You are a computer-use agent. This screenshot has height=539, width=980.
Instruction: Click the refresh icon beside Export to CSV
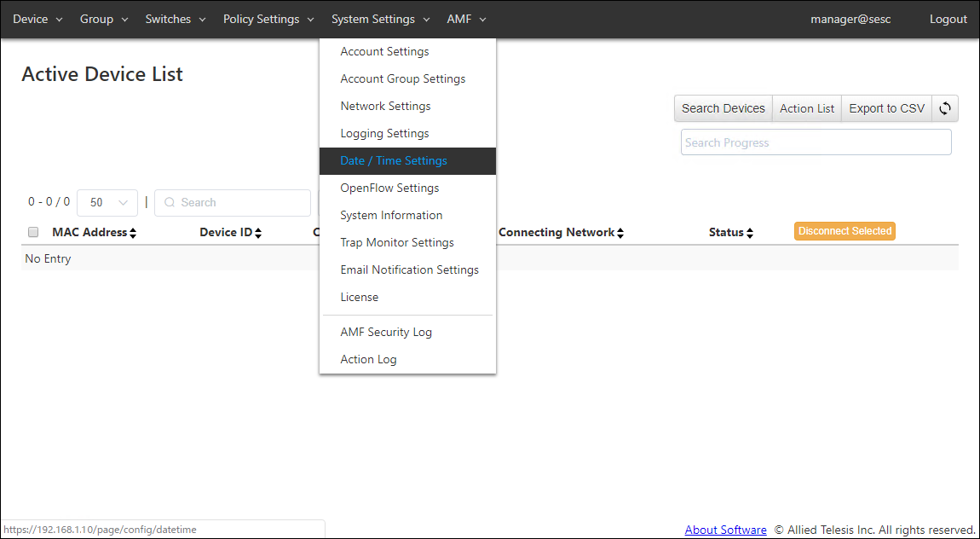[944, 108]
